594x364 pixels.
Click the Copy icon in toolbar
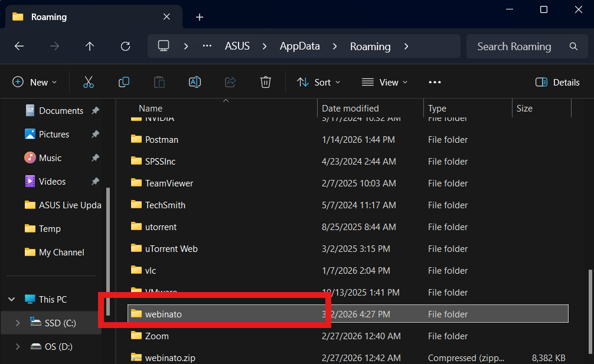click(x=124, y=82)
